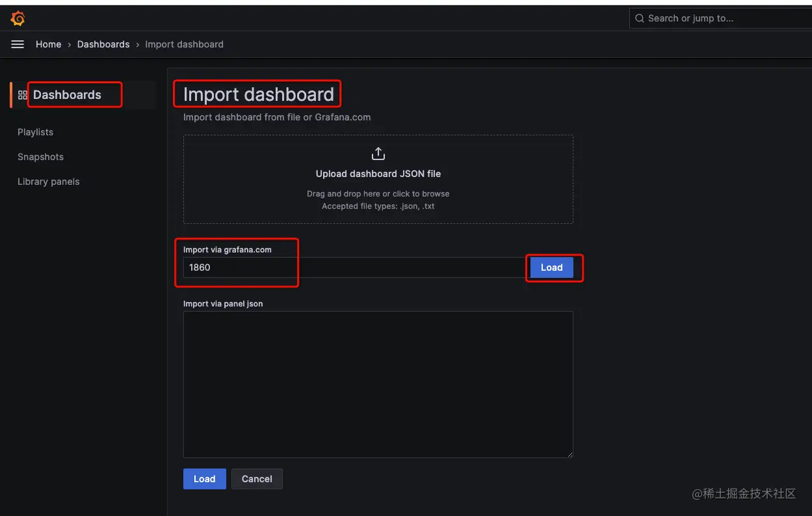The width and height of the screenshot is (812, 516).
Task: Click the Cancel button
Action: pyautogui.click(x=257, y=479)
